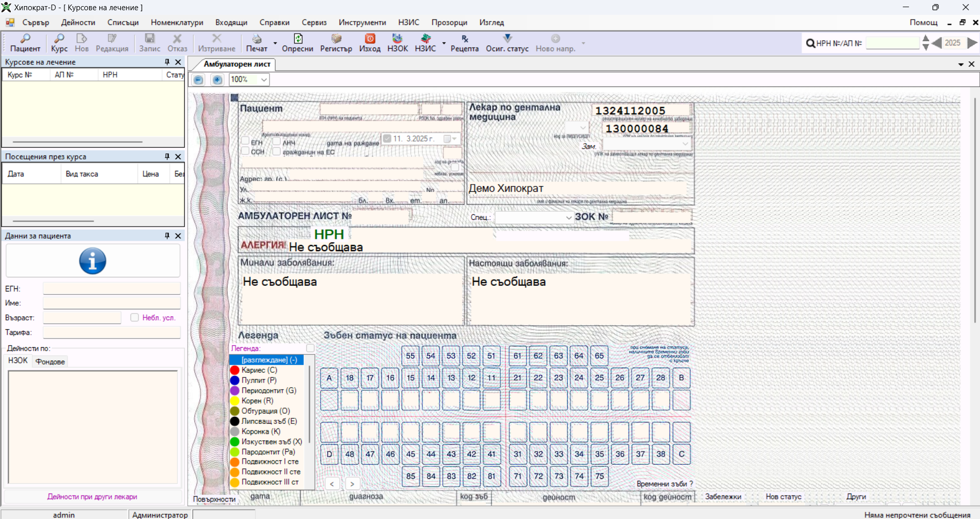
Task: Open the doctor specialty code dropdown
Action: tap(583, 127)
